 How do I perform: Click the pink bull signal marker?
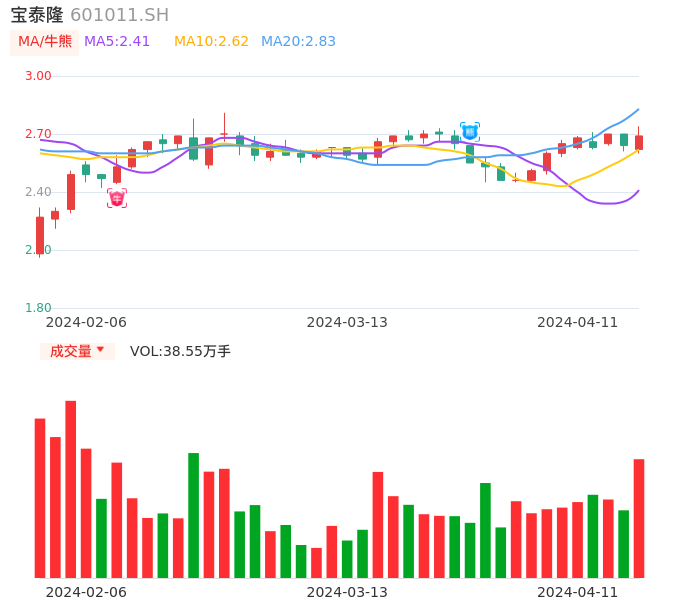point(117,198)
